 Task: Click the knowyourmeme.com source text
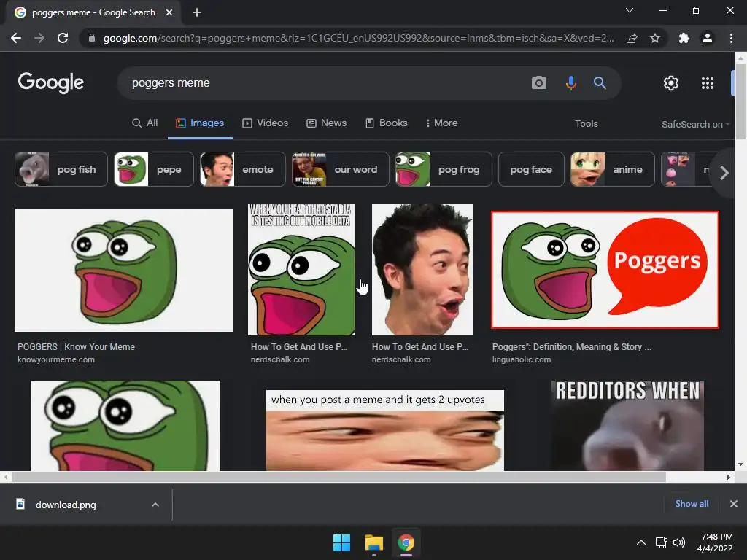(x=56, y=359)
